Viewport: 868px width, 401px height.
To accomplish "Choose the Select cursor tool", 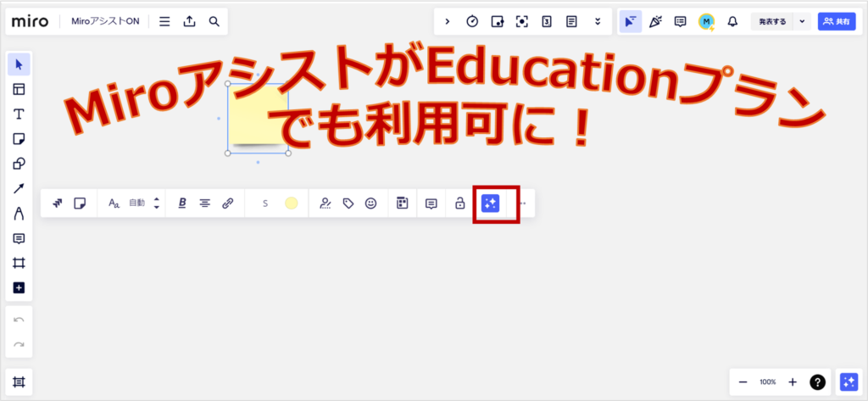I will (x=19, y=64).
